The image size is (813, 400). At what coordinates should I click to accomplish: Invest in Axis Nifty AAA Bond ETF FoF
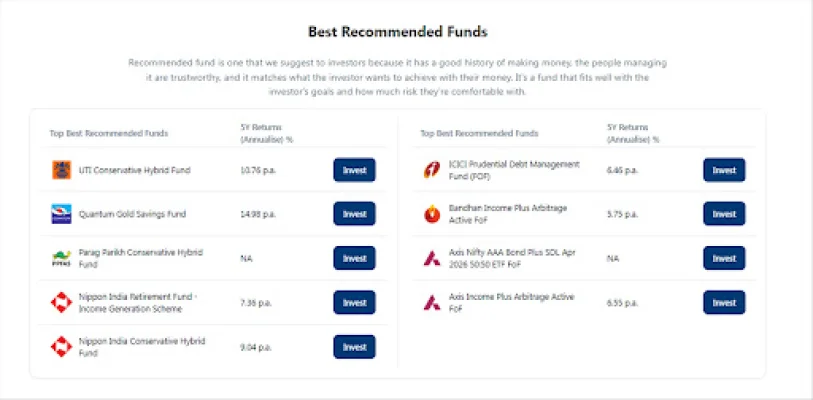click(x=724, y=258)
